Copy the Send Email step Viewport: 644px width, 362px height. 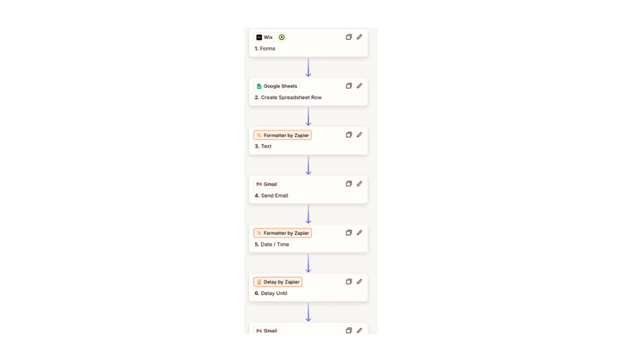point(348,184)
